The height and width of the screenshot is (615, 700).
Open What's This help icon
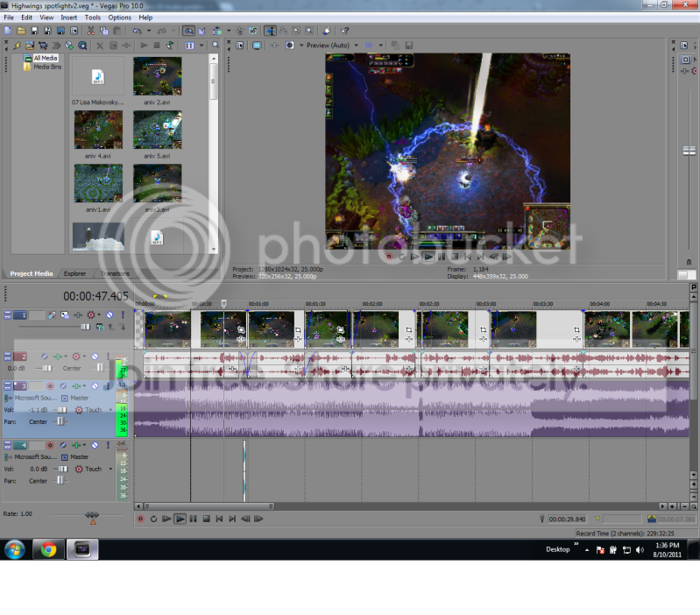344,31
